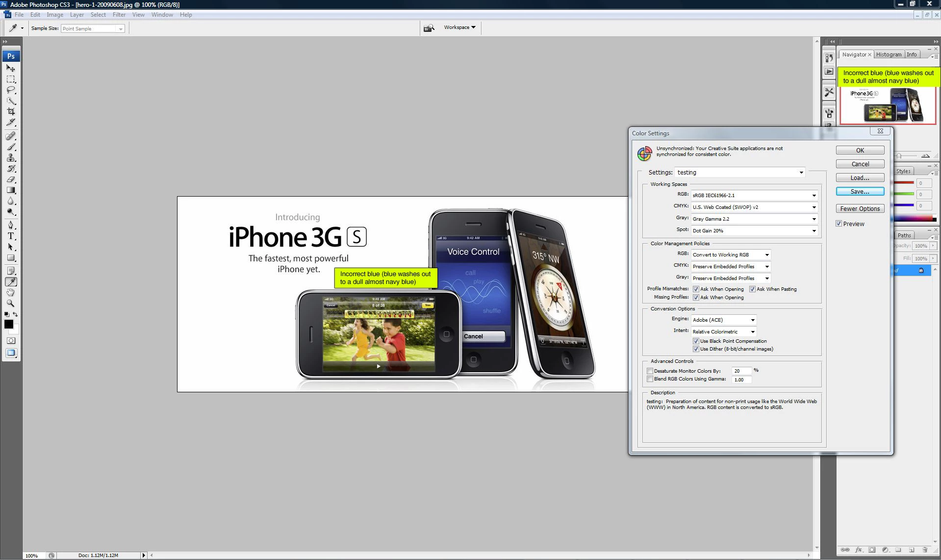Click the Fewer Options button

coord(860,209)
